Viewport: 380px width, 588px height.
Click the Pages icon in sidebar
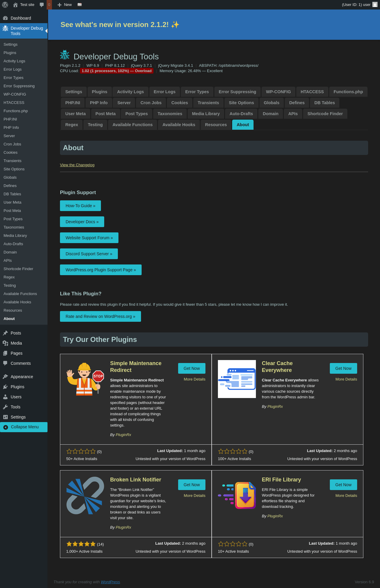point(5,353)
